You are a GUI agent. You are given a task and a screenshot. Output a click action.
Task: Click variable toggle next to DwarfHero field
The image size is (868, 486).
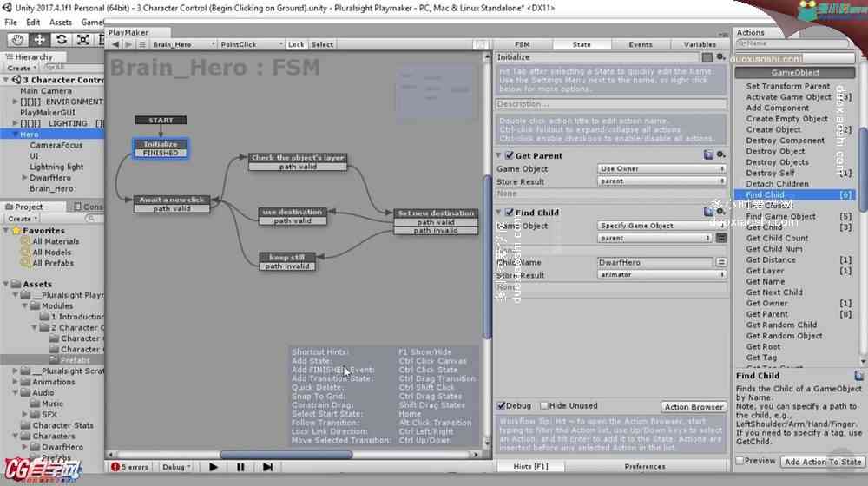[721, 262]
